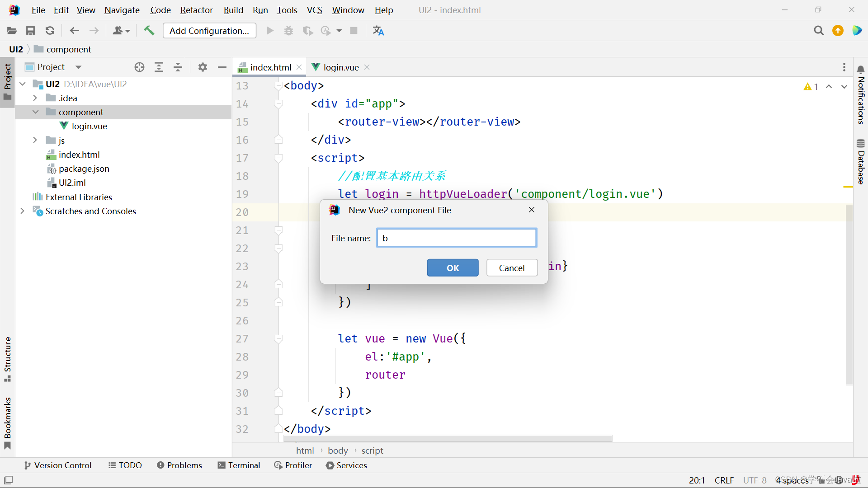Image resolution: width=868 pixels, height=488 pixels.
Task: Cancel the New Vue2 component dialog
Action: coord(512,268)
